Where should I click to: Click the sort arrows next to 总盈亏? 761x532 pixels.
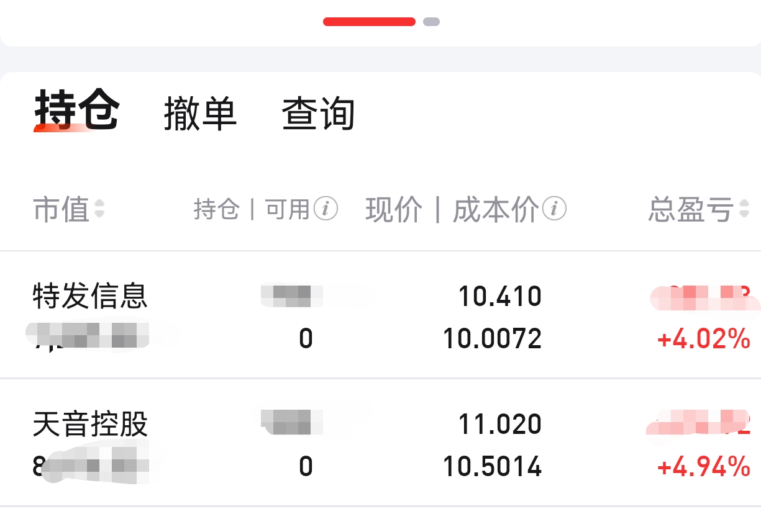pos(744,209)
